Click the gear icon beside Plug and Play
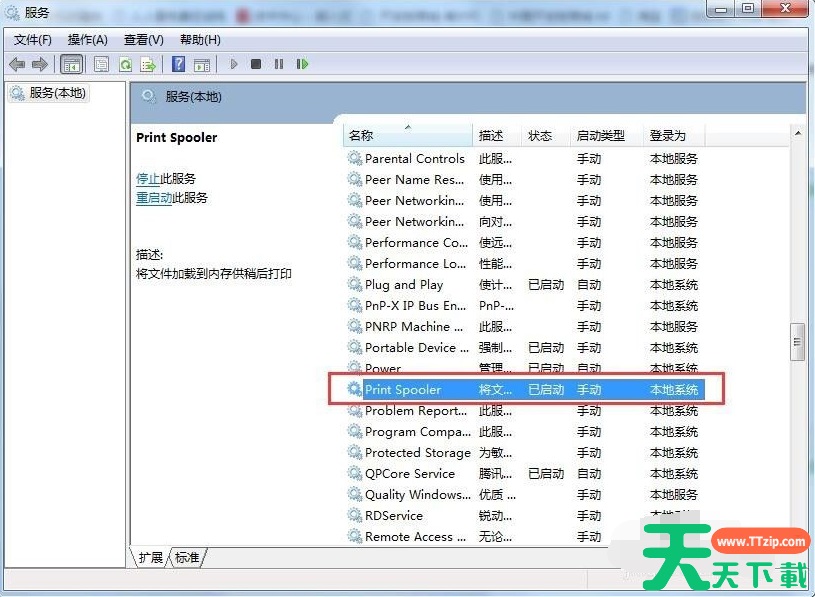Image resolution: width=815 pixels, height=597 pixels. (355, 284)
